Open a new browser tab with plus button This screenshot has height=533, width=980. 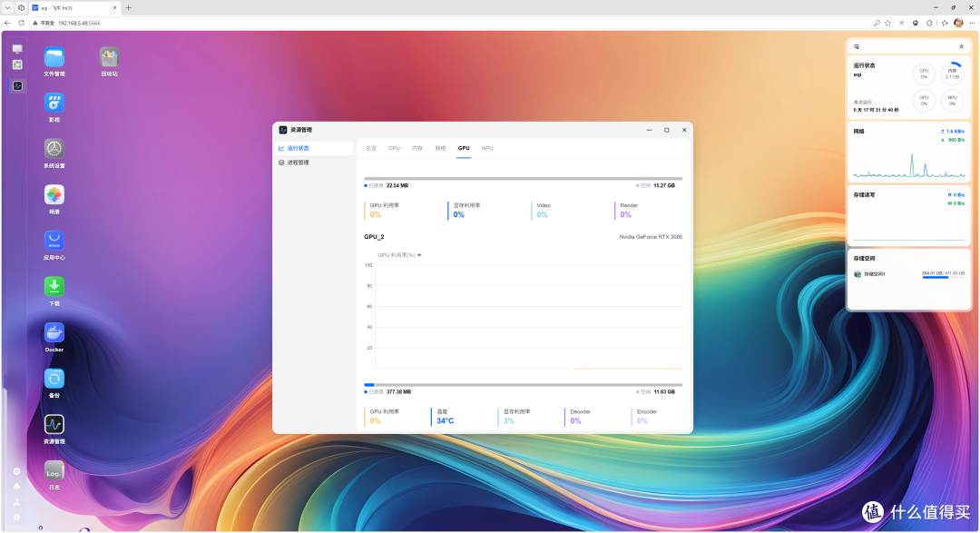pyautogui.click(x=128, y=7)
